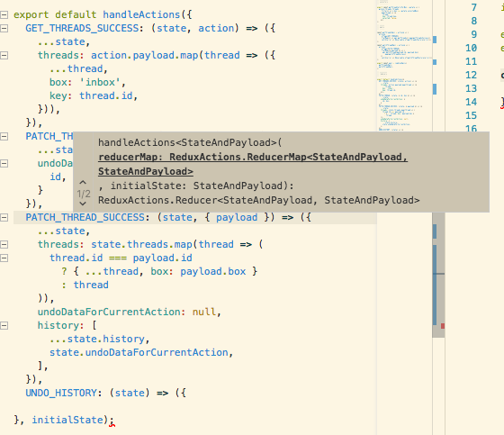Collapse the PATCH_TH line fold marker

point(4,136)
